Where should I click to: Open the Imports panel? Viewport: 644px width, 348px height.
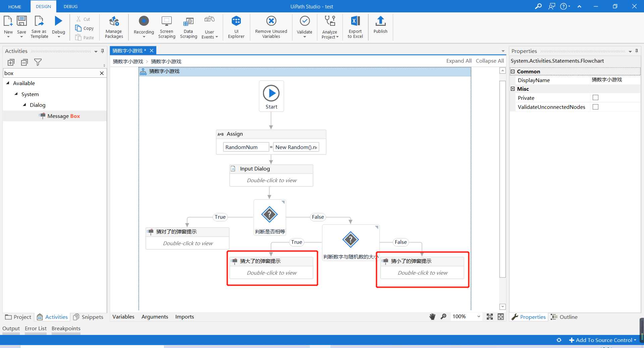(x=184, y=317)
